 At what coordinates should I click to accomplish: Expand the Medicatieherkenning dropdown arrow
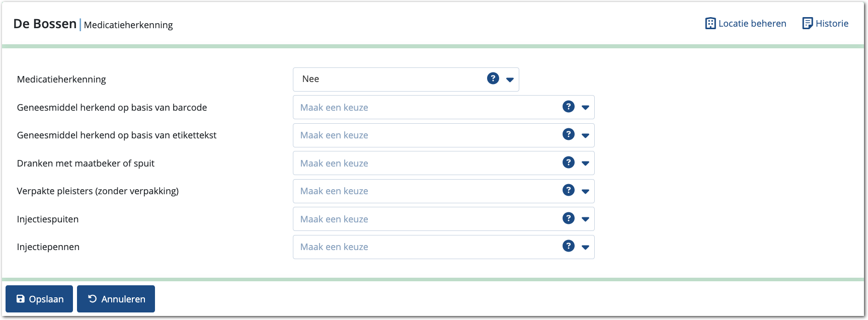(x=510, y=79)
